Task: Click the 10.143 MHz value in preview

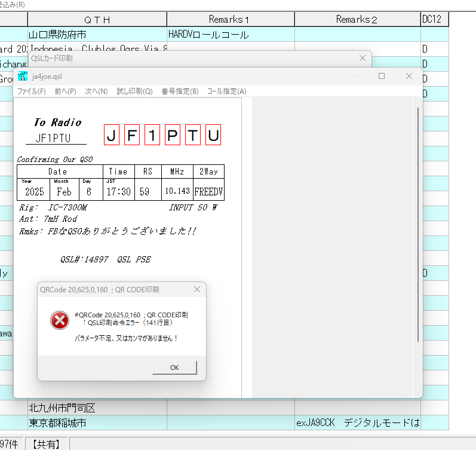Action: click(x=177, y=191)
